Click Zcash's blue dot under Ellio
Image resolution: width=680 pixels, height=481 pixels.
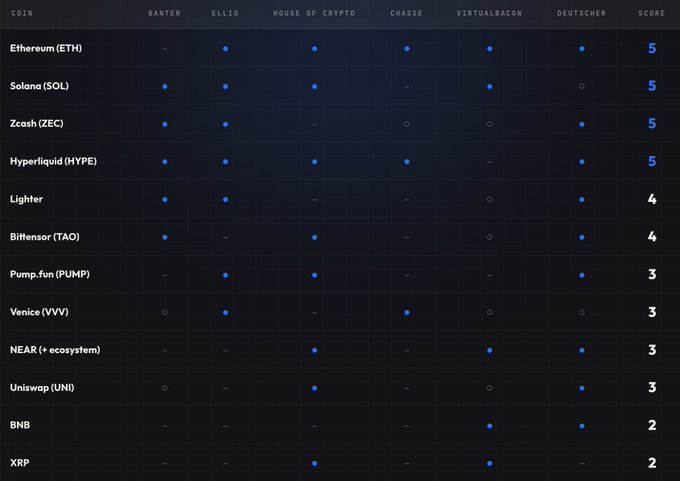(226, 124)
